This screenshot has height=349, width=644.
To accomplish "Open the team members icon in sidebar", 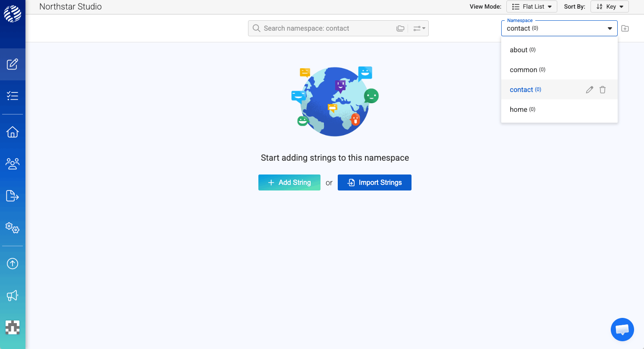I will pyautogui.click(x=13, y=164).
